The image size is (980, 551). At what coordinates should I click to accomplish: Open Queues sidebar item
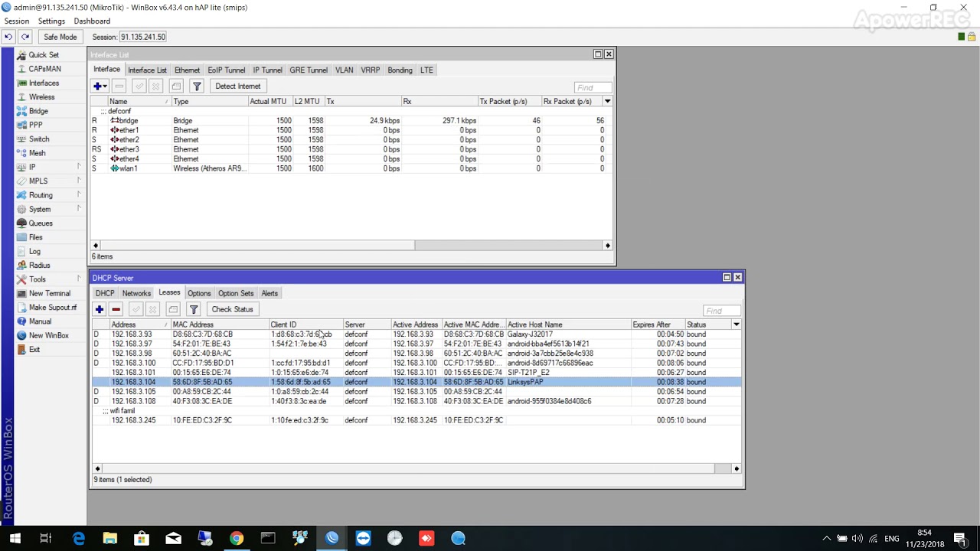pos(41,223)
